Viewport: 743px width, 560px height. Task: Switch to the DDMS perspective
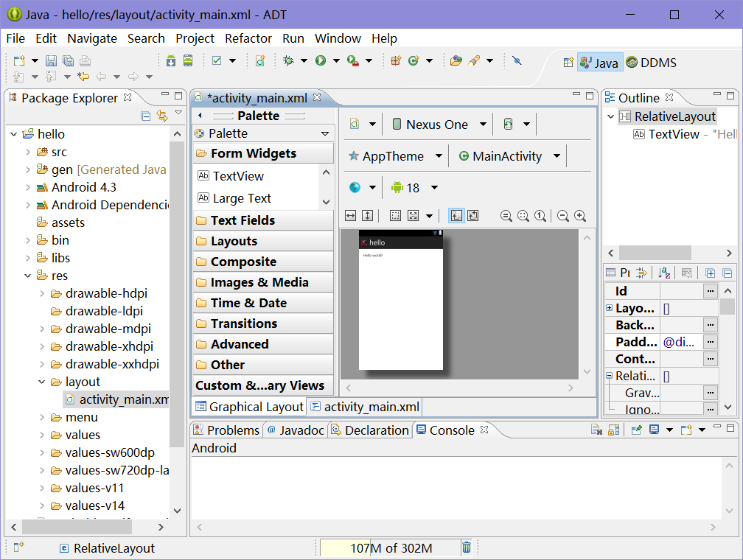[651, 63]
